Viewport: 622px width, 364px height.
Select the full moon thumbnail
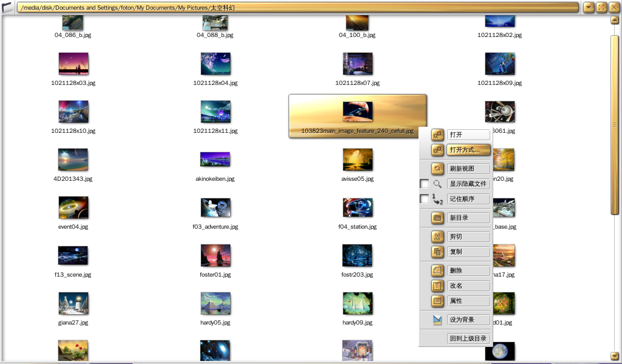click(x=500, y=351)
